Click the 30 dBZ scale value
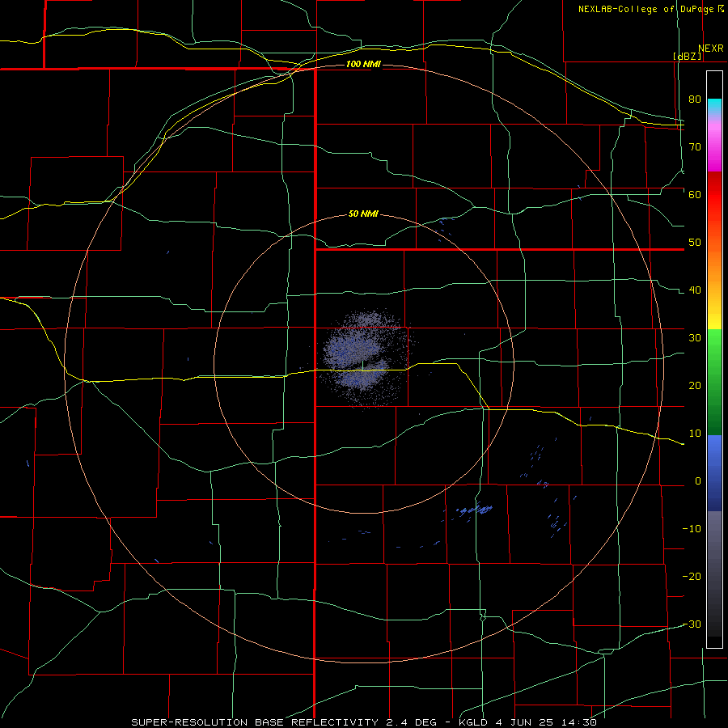The height and width of the screenshot is (728, 728). pos(695,338)
